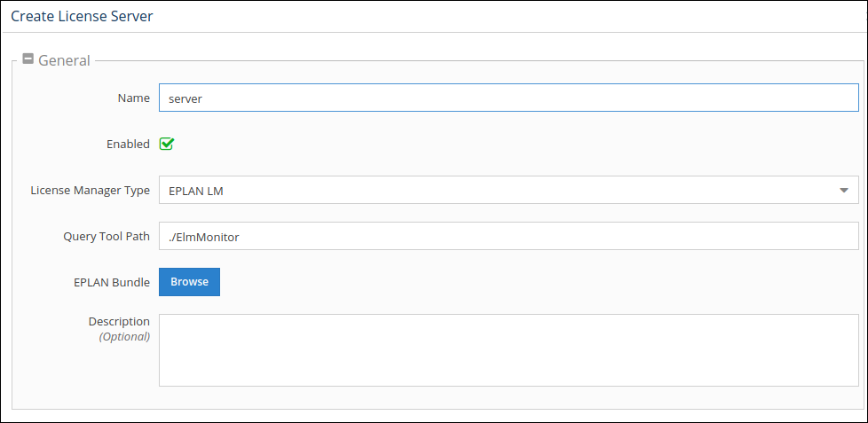Open the License Manager Type dropdown
Image resolution: width=868 pixels, height=423 pixels.
coord(508,190)
